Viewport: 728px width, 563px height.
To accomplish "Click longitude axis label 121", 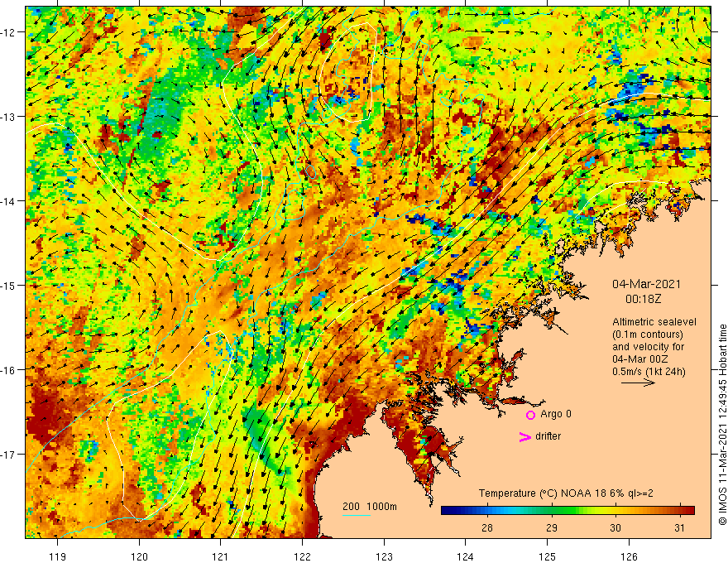I will [221, 556].
